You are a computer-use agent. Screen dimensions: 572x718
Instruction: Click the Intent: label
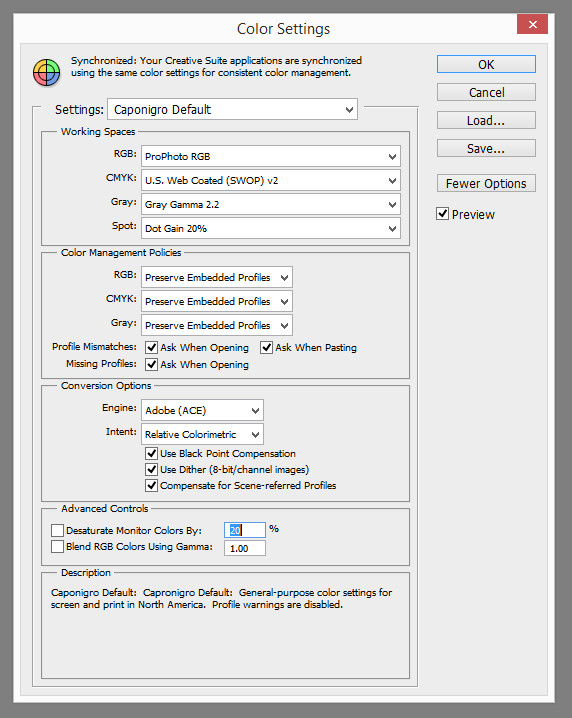coord(121,431)
